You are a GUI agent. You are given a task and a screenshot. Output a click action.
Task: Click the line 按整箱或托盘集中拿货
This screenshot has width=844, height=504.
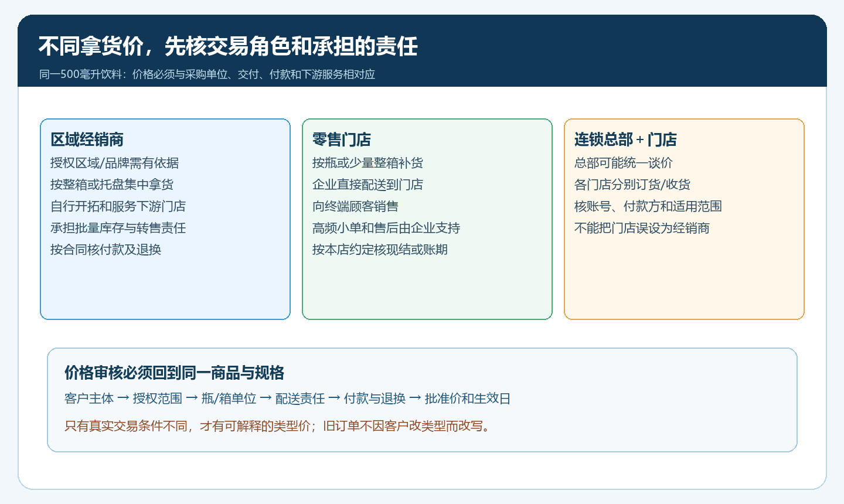pyautogui.click(x=112, y=185)
